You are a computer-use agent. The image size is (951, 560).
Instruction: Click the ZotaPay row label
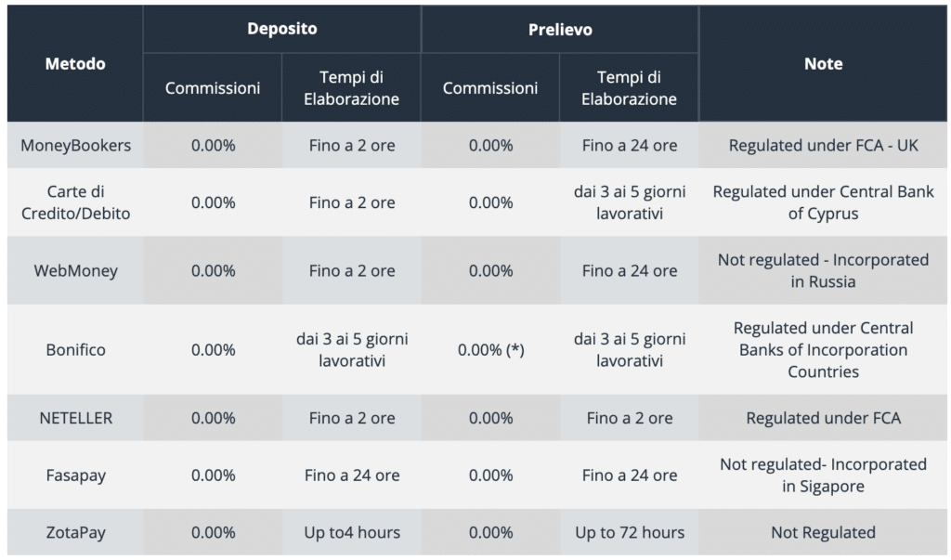pyautogui.click(x=75, y=532)
